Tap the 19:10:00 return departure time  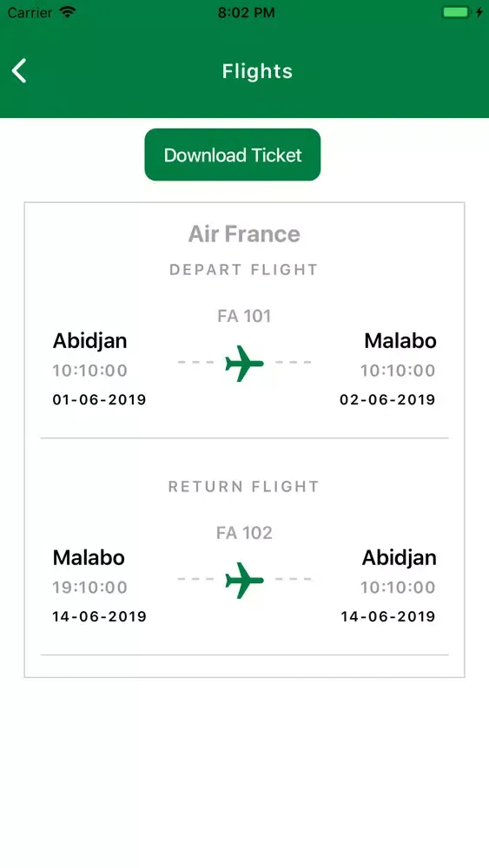click(x=89, y=588)
